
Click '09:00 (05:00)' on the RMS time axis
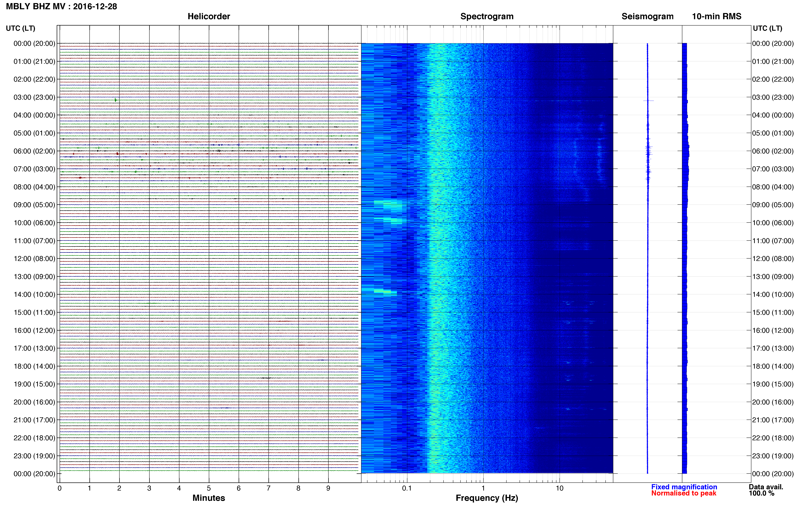(773, 205)
